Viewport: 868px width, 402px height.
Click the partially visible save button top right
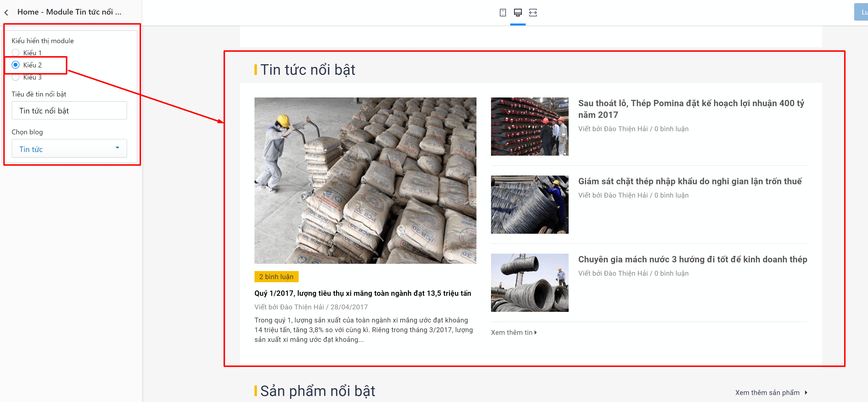coord(861,12)
